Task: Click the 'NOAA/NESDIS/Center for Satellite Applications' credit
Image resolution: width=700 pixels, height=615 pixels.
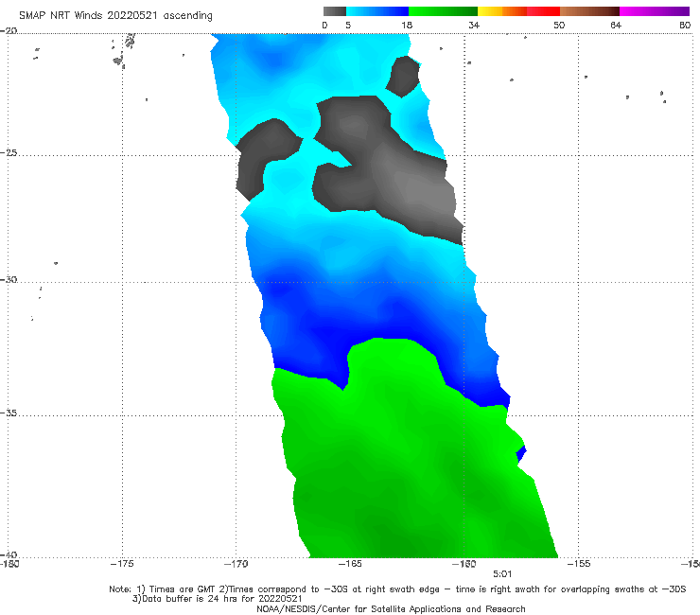Action: [391, 608]
